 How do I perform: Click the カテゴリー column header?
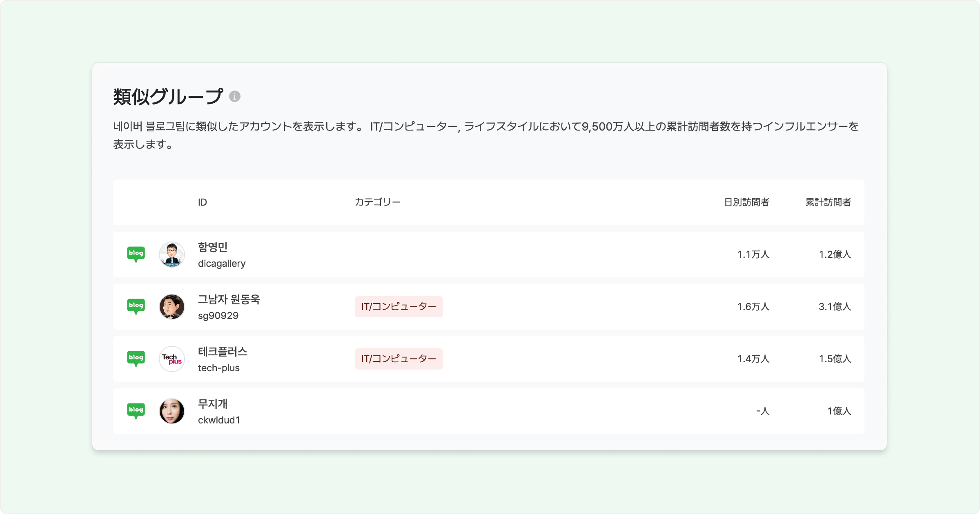click(377, 202)
